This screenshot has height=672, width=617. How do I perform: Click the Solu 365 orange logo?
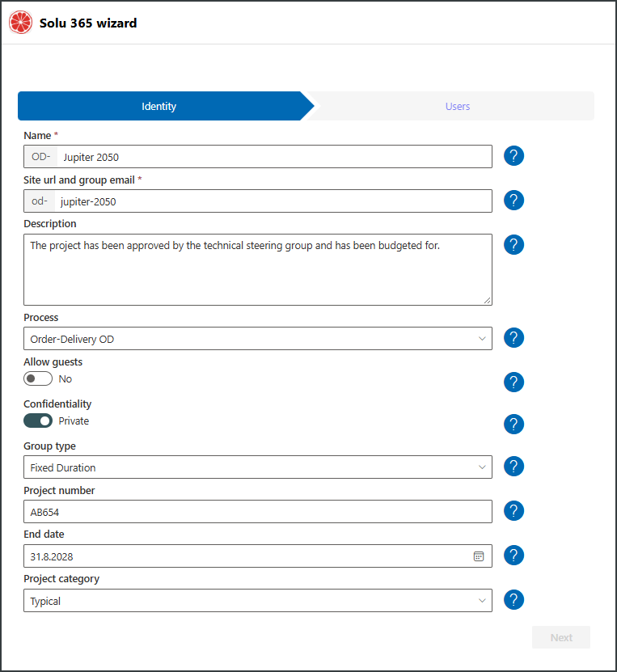[20, 23]
